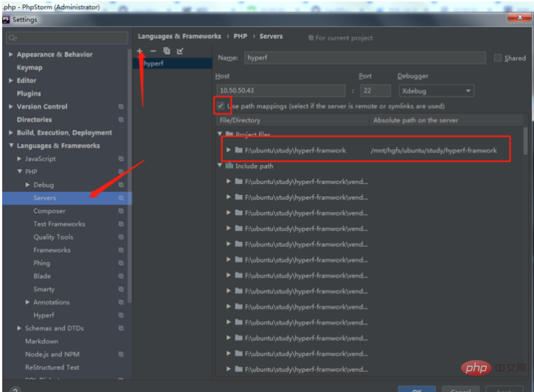Click folder icon of hyperf-framwork mapping row
This screenshot has height=392, width=534.
point(239,150)
